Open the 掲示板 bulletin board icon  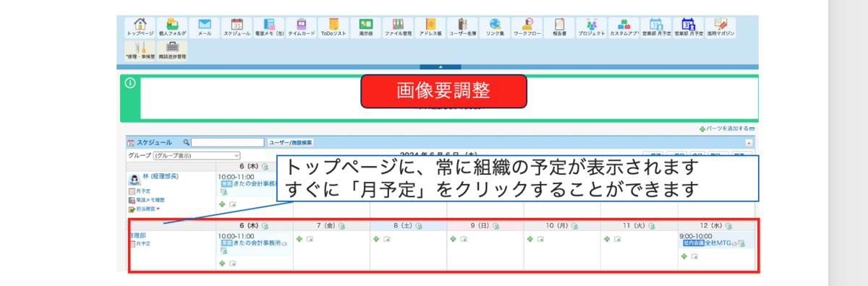click(x=365, y=27)
